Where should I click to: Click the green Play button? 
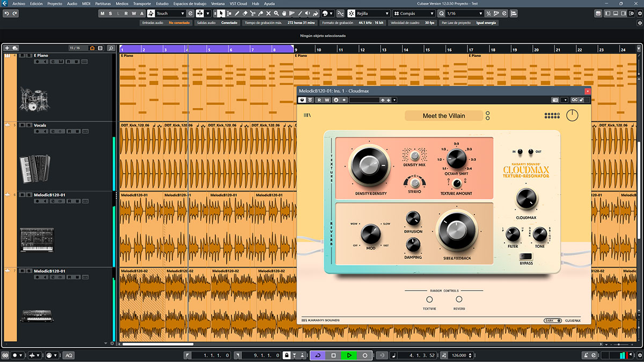pos(349,355)
